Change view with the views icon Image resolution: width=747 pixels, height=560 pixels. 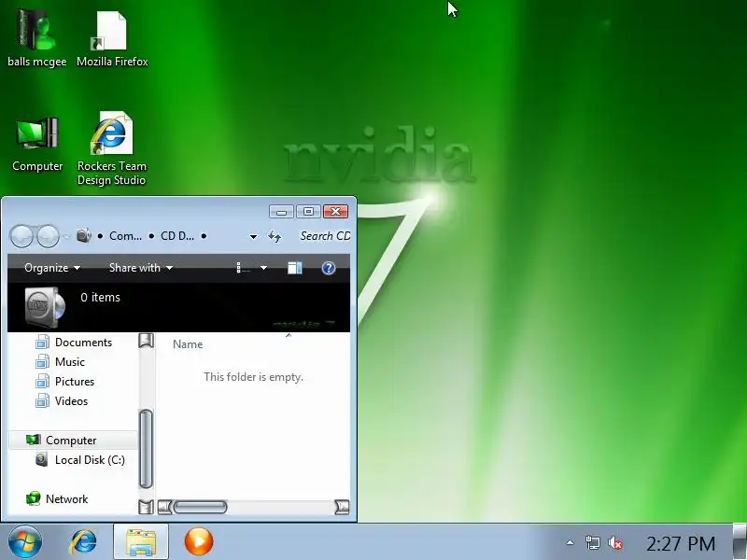tap(243, 268)
